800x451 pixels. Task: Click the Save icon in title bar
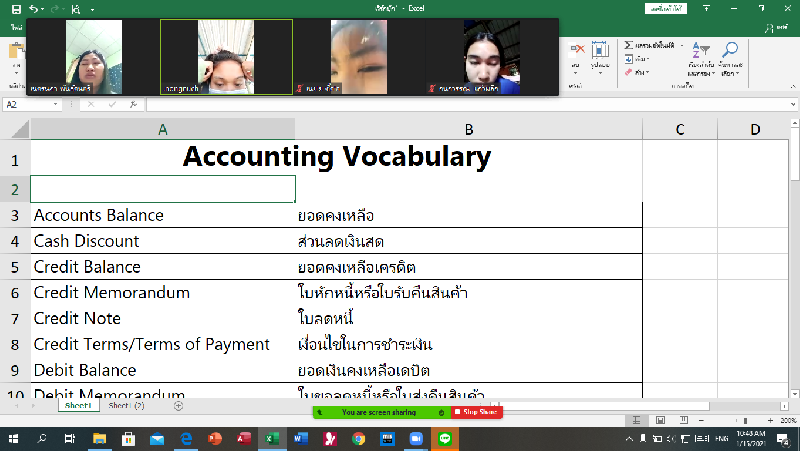(15, 8)
